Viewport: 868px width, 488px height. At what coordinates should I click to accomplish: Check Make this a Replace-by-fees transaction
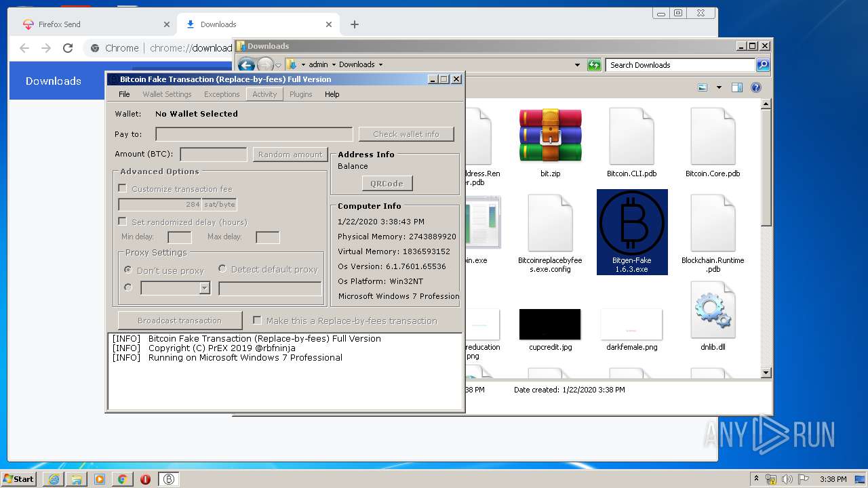click(257, 321)
